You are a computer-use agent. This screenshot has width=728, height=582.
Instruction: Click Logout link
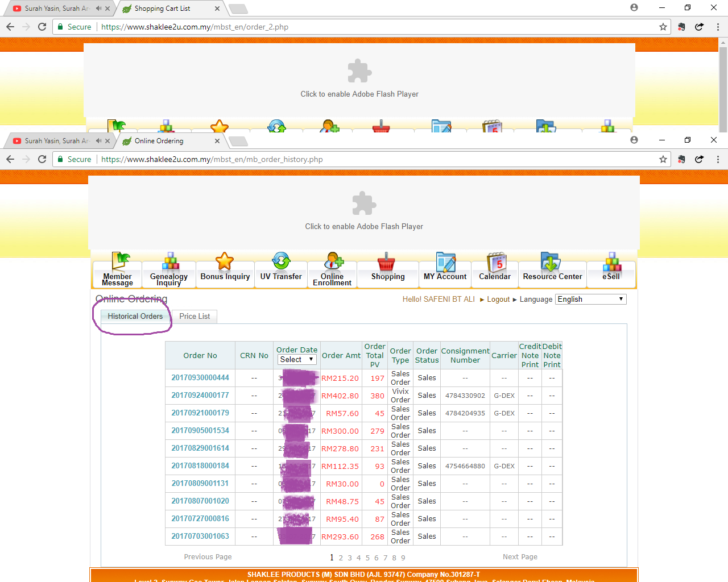tap(498, 300)
